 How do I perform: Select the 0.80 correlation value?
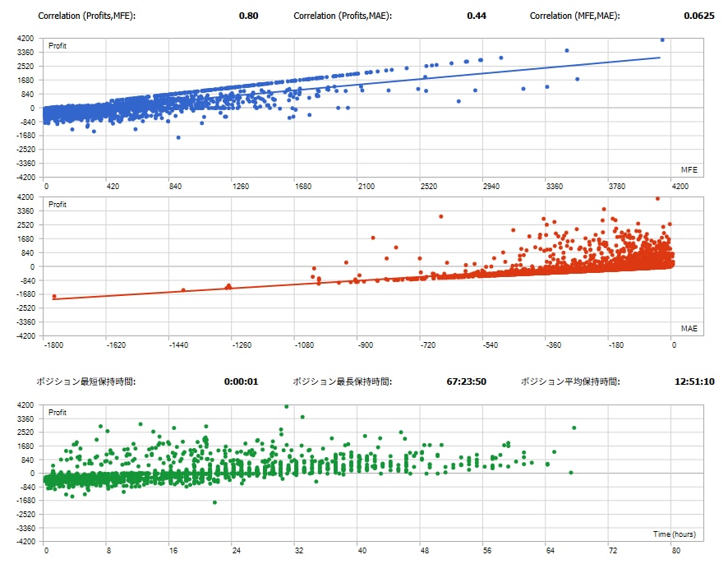[248, 16]
